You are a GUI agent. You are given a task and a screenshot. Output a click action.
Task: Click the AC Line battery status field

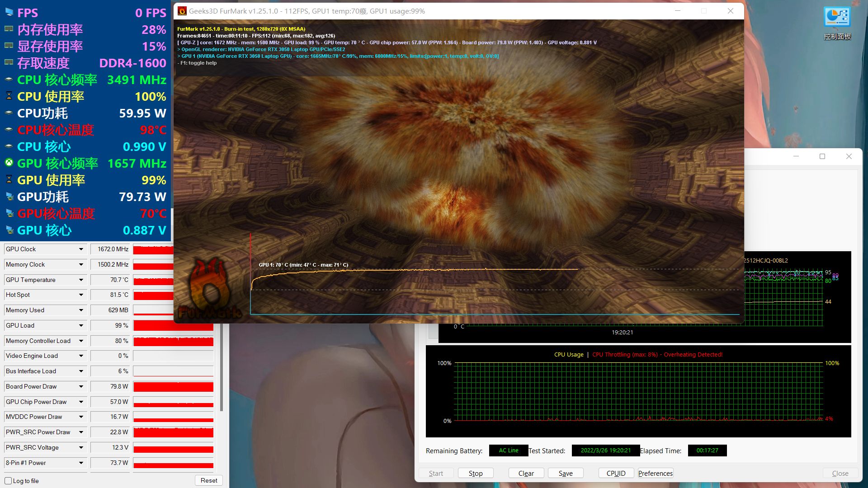tap(509, 450)
